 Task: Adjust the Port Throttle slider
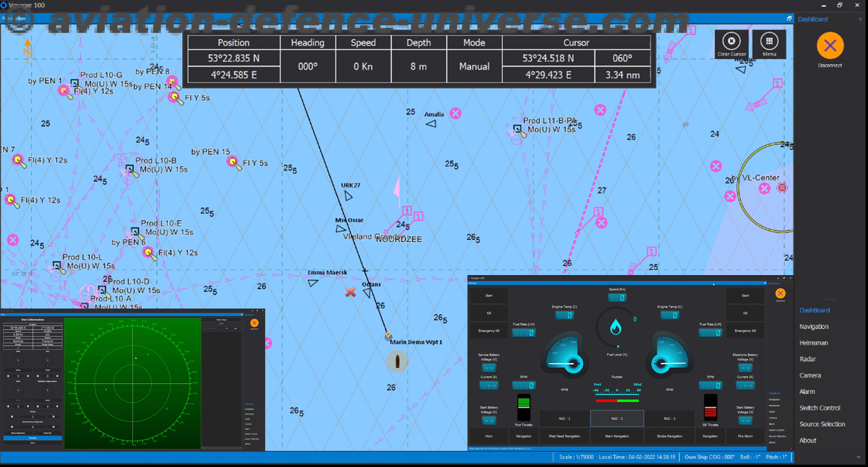pos(524,408)
